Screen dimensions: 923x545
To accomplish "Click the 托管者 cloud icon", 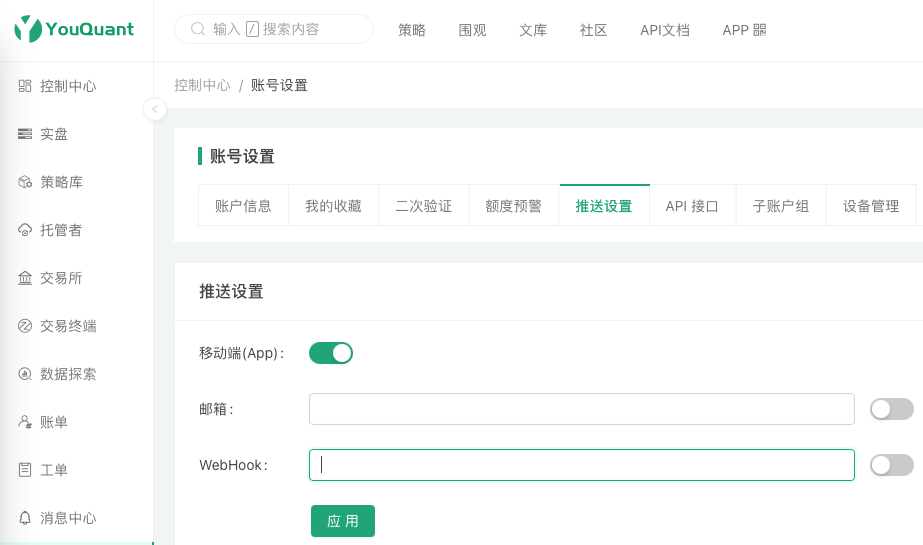I will [x=25, y=230].
